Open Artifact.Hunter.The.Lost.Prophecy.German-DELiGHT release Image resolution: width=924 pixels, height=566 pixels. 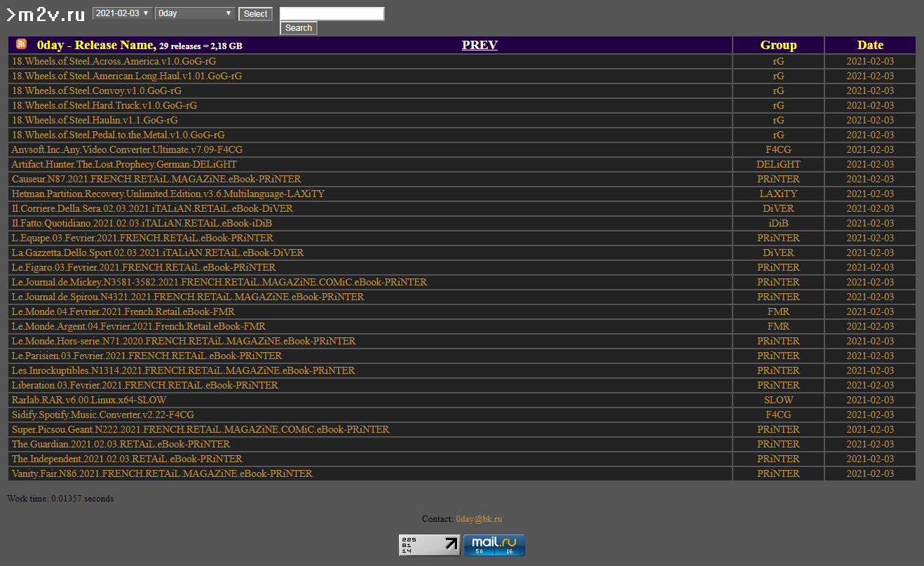(x=124, y=164)
